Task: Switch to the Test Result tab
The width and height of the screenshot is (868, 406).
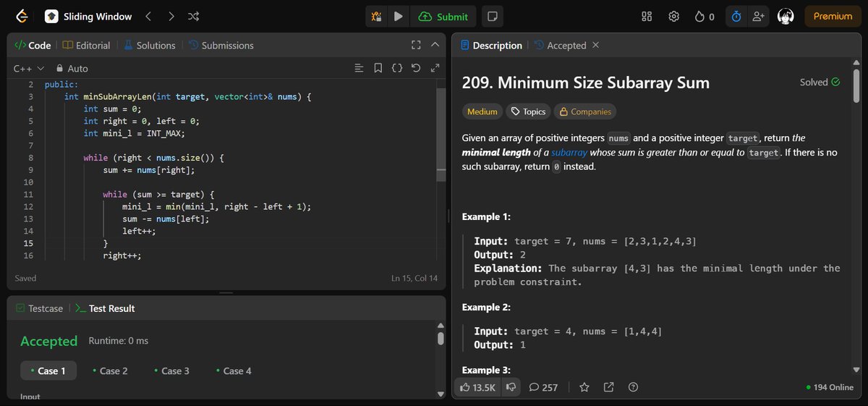Action: click(x=105, y=308)
